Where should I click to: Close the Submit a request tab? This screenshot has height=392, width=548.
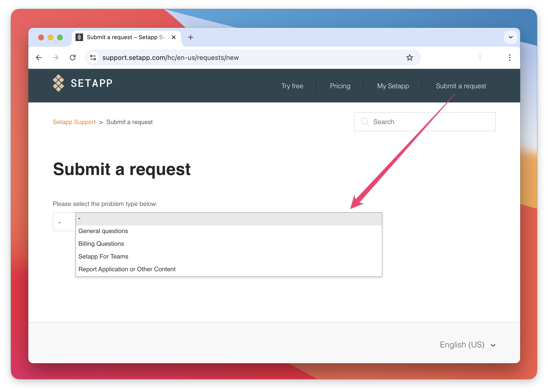(173, 37)
